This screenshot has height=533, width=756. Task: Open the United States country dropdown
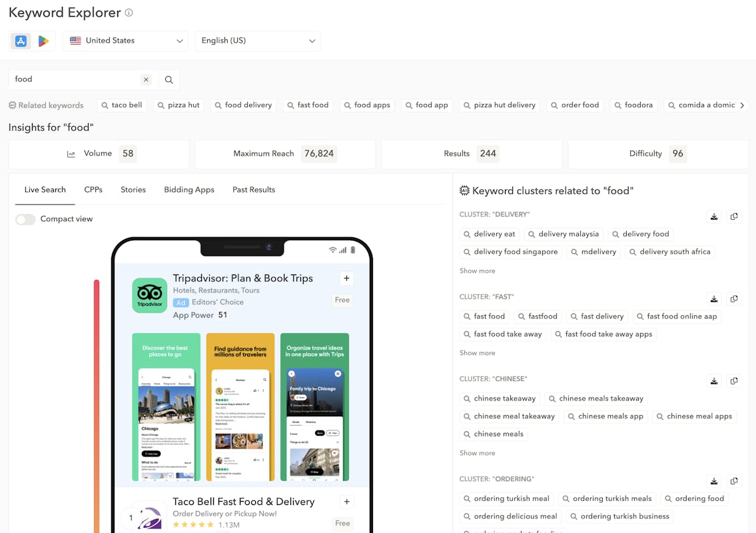click(126, 41)
